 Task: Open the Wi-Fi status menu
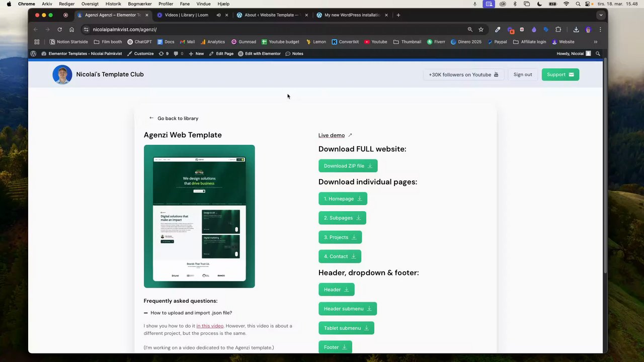(566, 4)
